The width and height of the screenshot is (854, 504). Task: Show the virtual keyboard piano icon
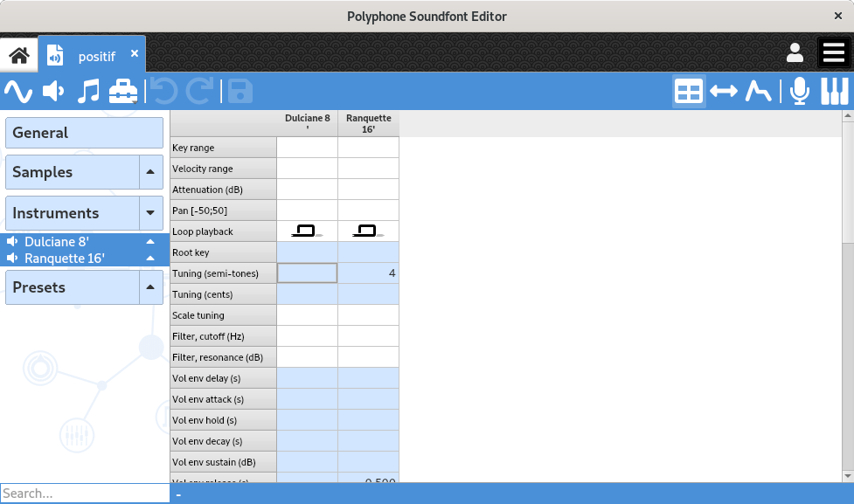click(x=835, y=91)
